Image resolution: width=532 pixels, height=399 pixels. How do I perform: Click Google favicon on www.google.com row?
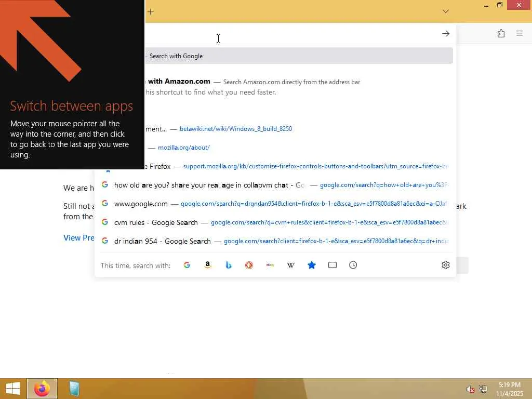pyautogui.click(x=105, y=203)
